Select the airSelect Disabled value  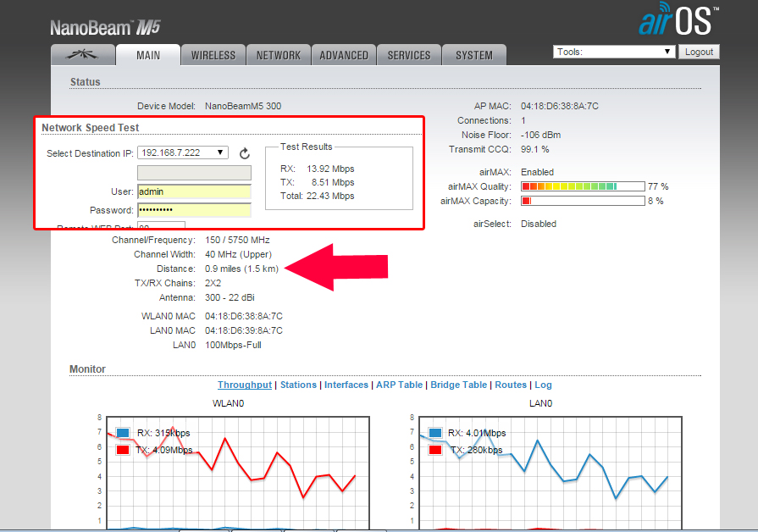click(539, 224)
